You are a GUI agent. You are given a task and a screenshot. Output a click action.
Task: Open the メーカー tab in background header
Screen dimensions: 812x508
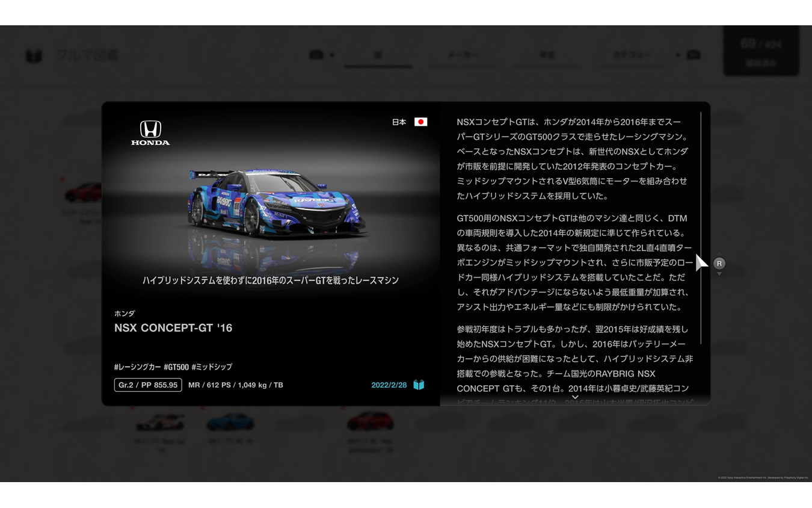click(463, 55)
